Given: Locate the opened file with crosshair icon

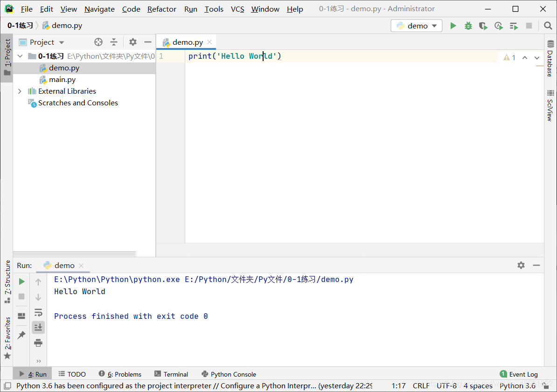Looking at the screenshot, I should coord(98,42).
